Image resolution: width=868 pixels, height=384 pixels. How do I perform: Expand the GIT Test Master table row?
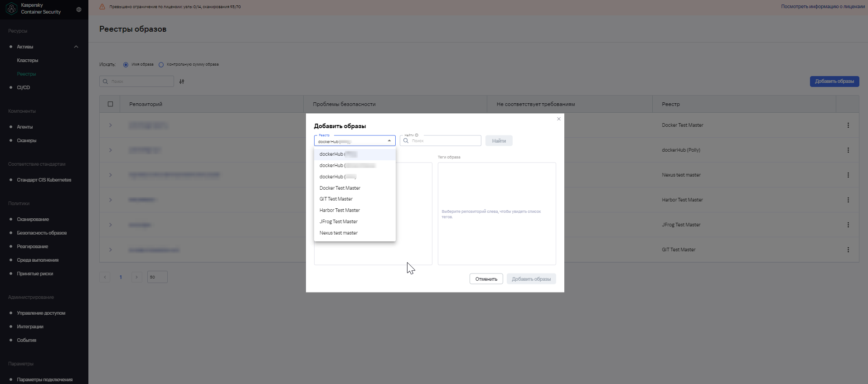click(110, 250)
